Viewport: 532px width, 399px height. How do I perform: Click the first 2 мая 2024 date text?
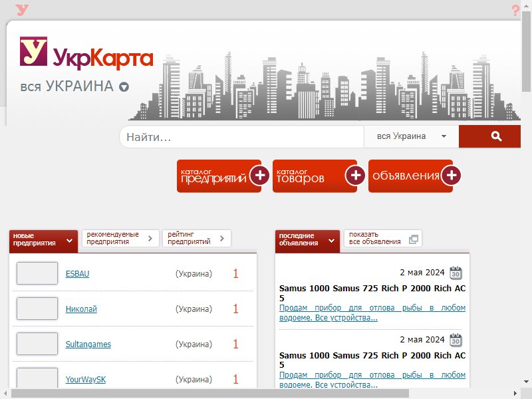click(x=422, y=273)
